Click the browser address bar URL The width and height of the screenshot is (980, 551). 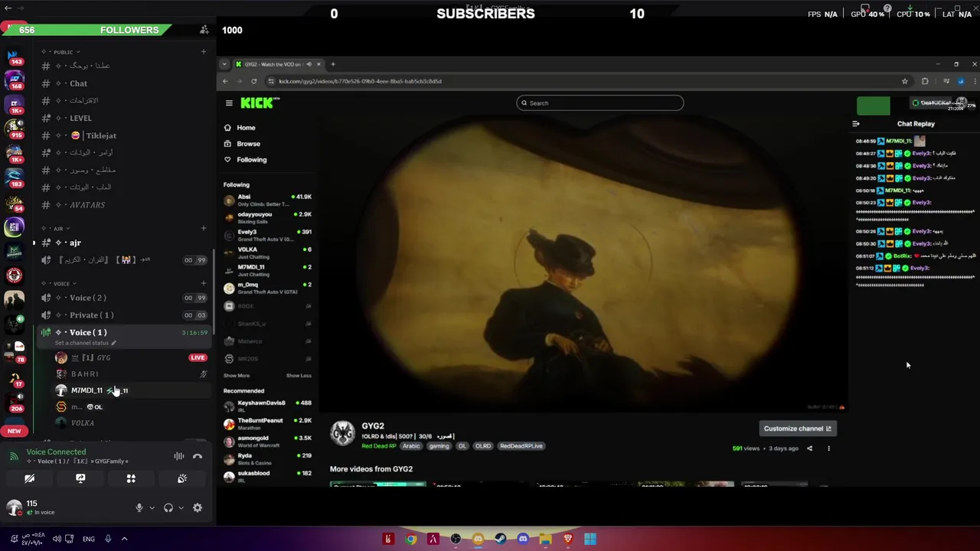(360, 81)
